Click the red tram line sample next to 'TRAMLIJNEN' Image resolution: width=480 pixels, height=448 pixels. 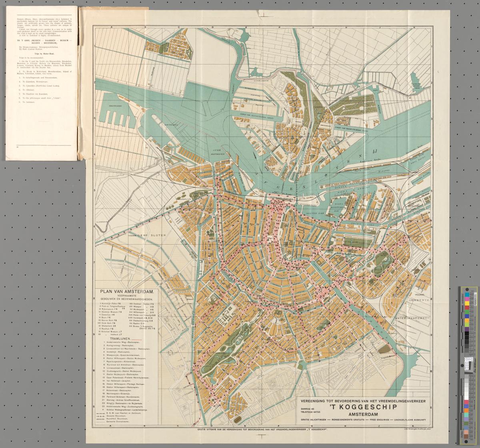(x=136, y=339)
